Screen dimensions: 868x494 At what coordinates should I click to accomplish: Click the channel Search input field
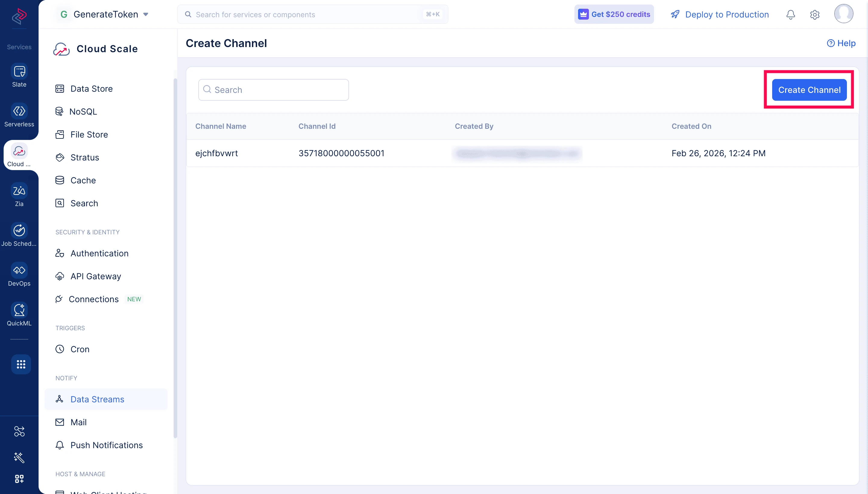coord(273,90)
